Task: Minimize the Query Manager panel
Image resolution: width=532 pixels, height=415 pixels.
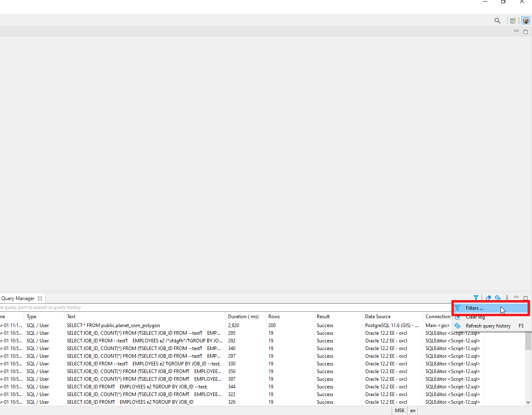Action: [516, 297]
